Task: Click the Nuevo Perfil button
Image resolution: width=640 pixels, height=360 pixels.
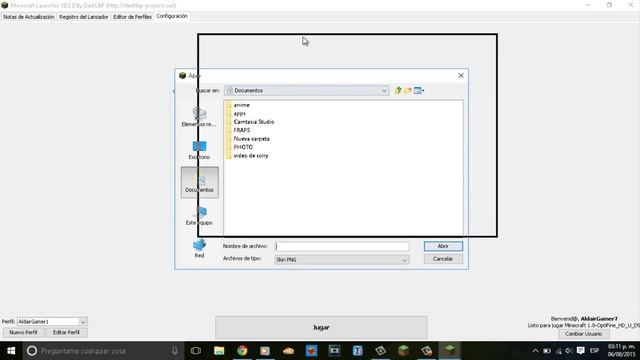Action: (23, 332)
